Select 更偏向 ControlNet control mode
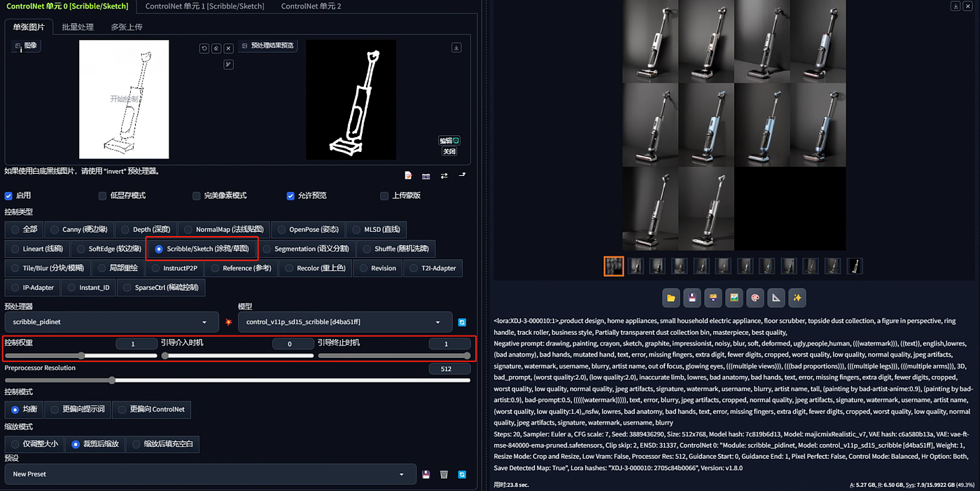980x491 pixels. [151, 409]
